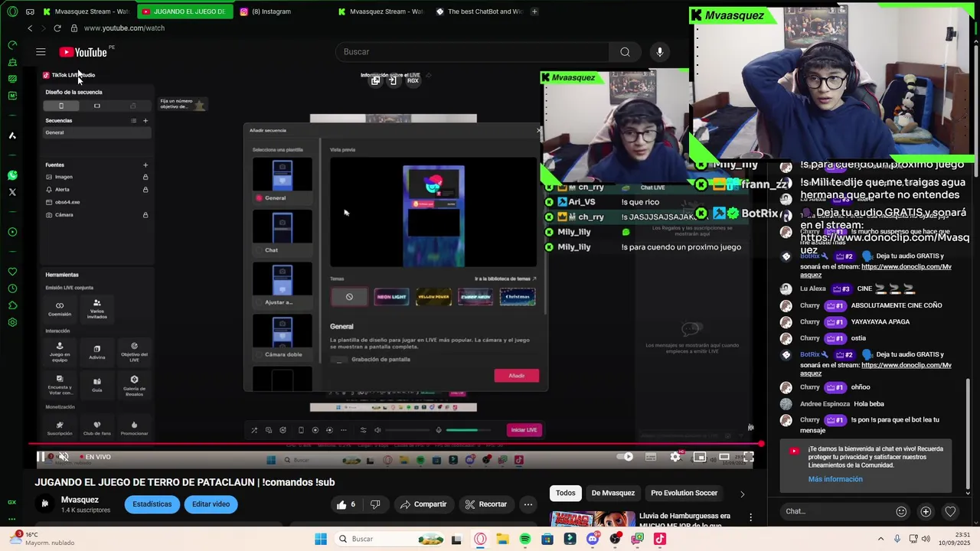Toggle the autoplay switch
The height and width of the screenshot is (551, 980).
(626, 457)
